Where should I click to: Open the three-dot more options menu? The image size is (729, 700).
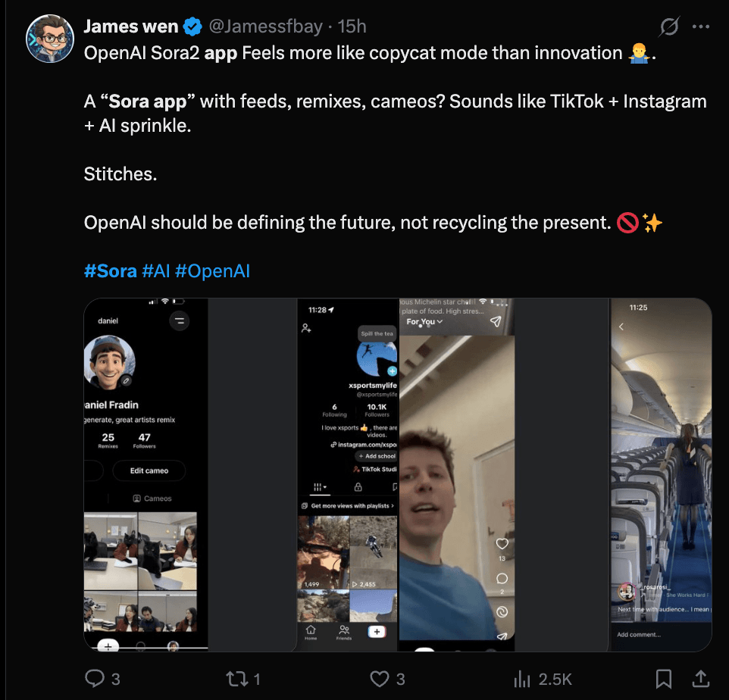[701, 27]
